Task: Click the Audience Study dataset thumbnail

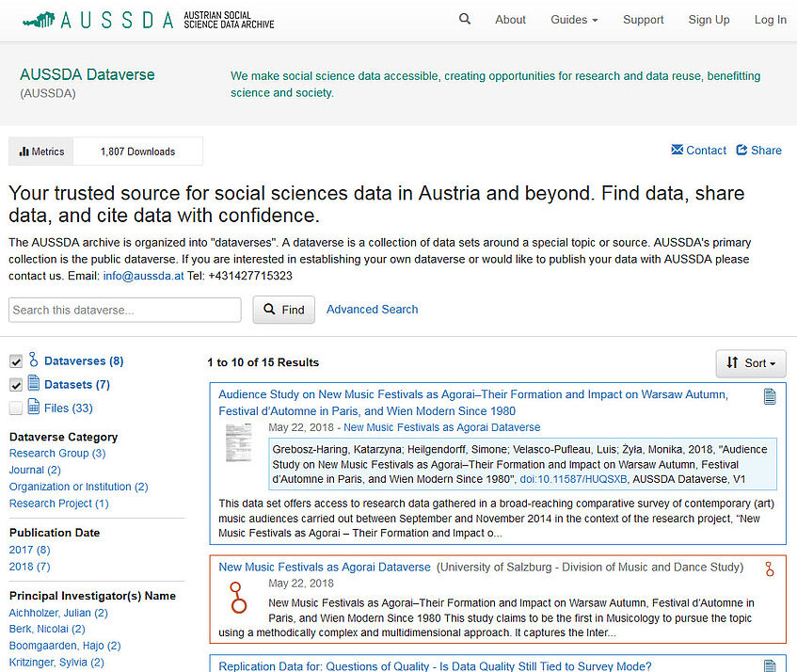Action: (239, 442)
